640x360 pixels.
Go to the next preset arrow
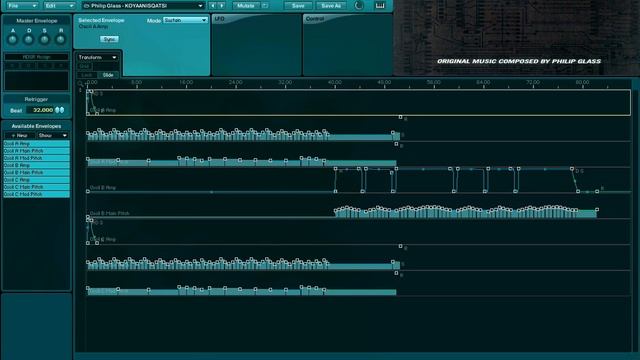[x=222, y=6]
